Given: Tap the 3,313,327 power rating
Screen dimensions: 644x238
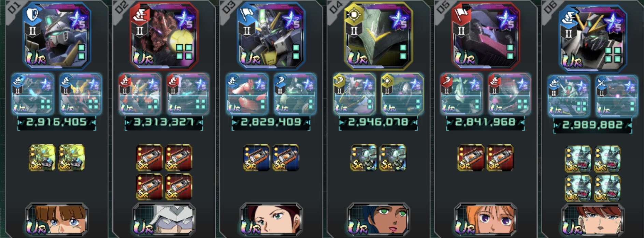Looking at the screenshot, I should tap(164, 122).
